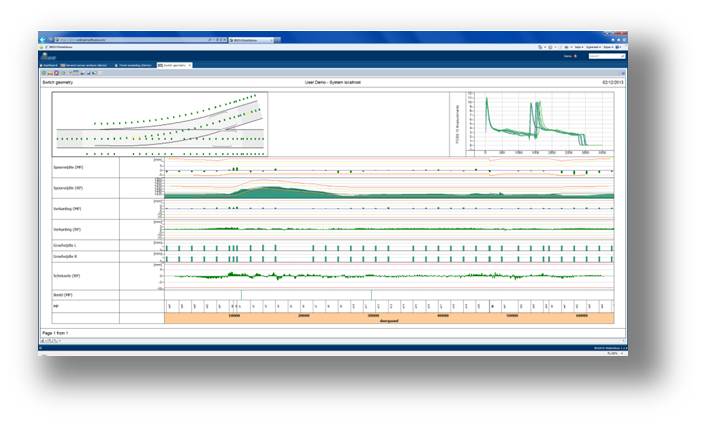Image resolution: width=704 pixels, height=425 pixels.
Task: Select the first Spurweite (MP) row label
Action: click(68, 167)
